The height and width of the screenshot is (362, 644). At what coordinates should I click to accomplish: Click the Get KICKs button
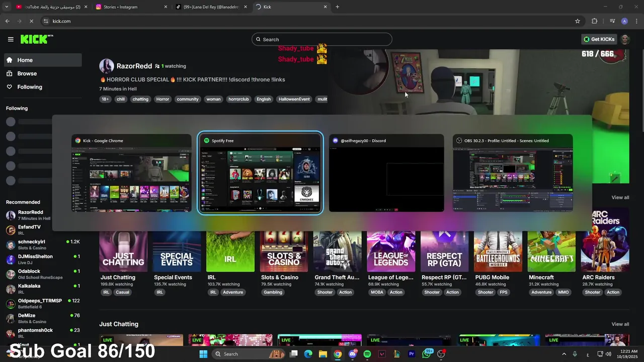599,39
